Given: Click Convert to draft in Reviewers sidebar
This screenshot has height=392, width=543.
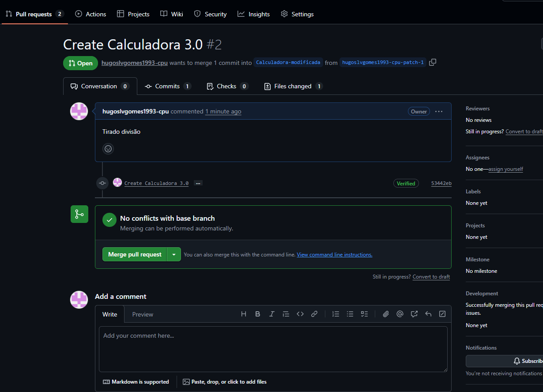Looking at the screenshot, I should (524, 132).
